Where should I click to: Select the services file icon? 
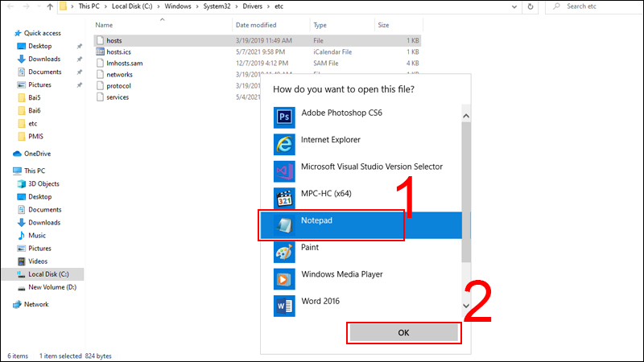100,97
